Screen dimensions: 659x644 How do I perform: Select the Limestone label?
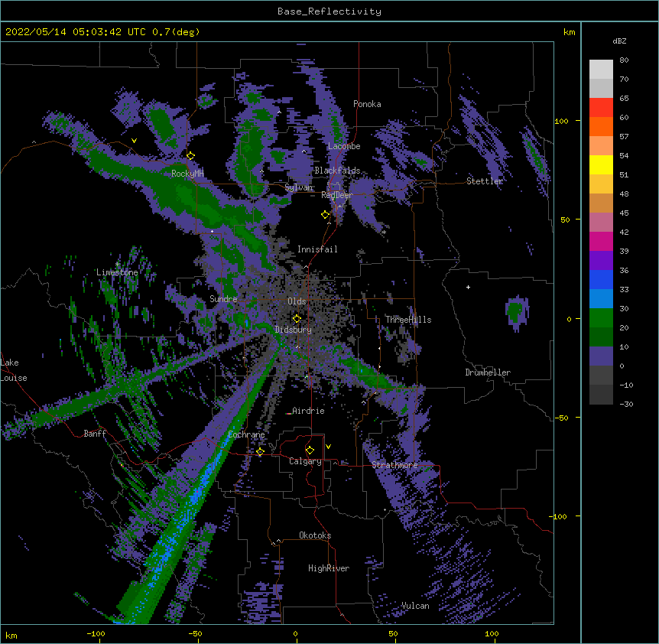tap(117, 272)
